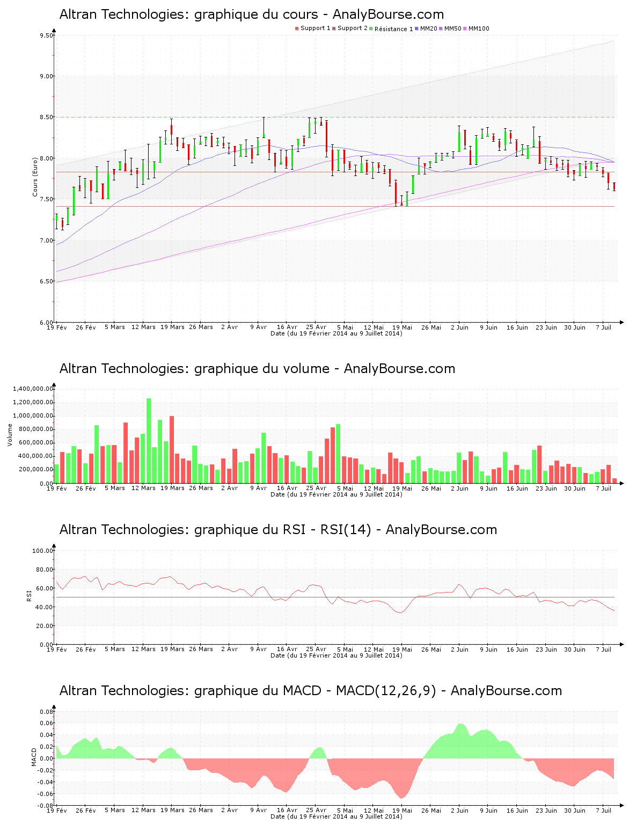Click the 'Cours (Euro)' y-axis title

point(35,177)
